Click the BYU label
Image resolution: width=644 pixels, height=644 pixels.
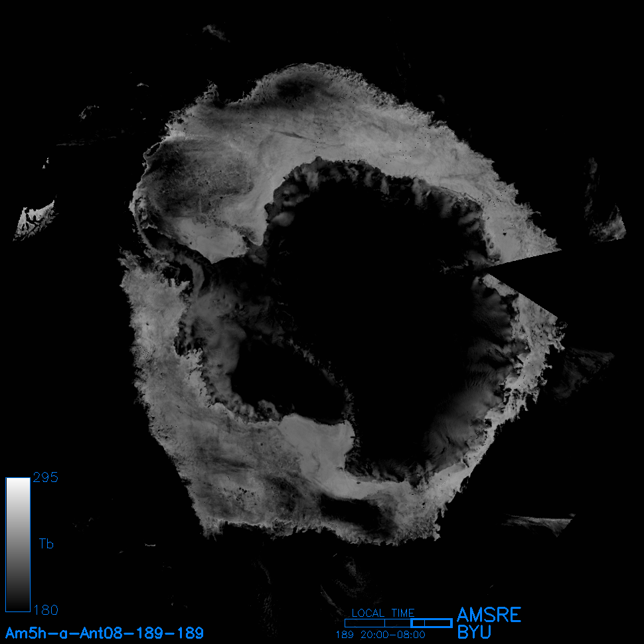(474, 632)
